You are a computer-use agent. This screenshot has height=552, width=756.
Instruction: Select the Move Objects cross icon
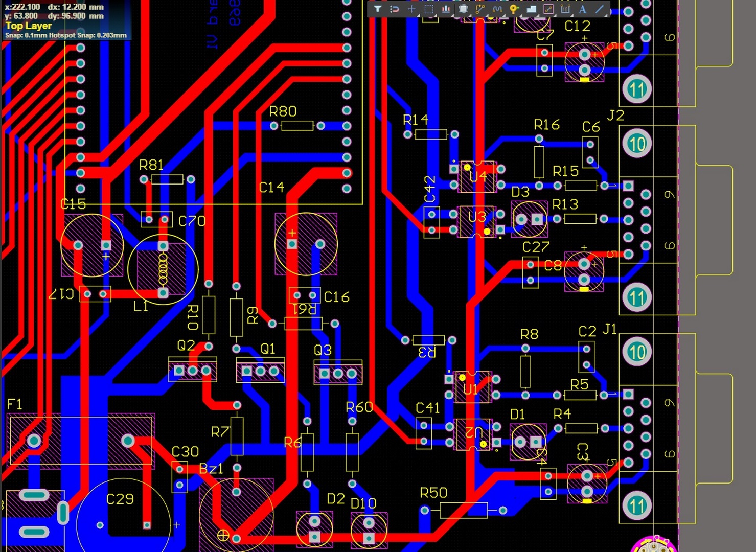pos(411,9)
